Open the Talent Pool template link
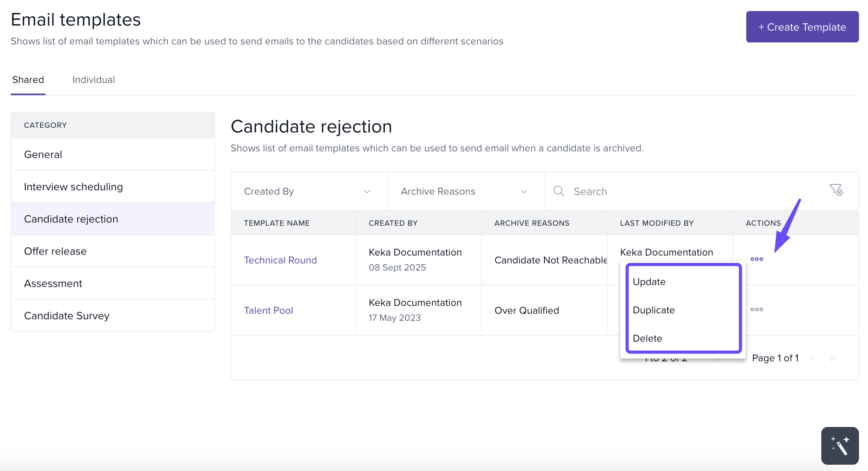The width and height of the screenshot is (868, 471). click(268, 311)
